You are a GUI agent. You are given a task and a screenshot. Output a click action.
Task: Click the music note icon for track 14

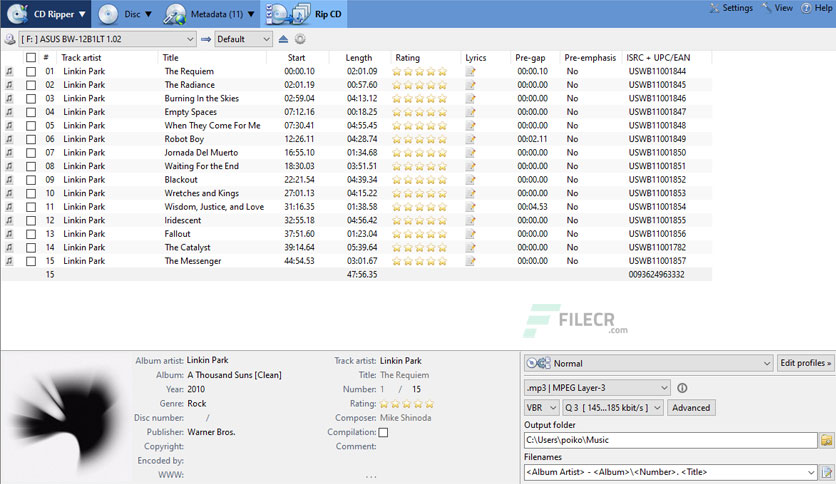click(9, 248)
